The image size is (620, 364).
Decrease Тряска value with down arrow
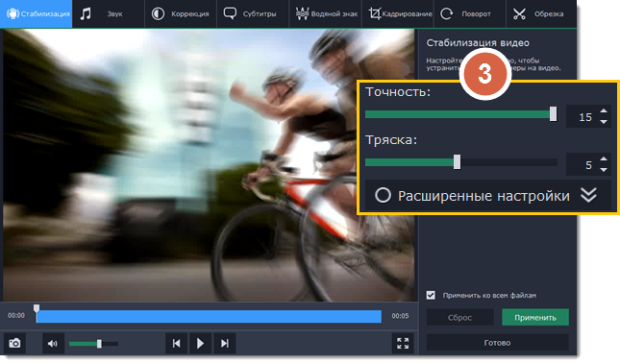604,170
